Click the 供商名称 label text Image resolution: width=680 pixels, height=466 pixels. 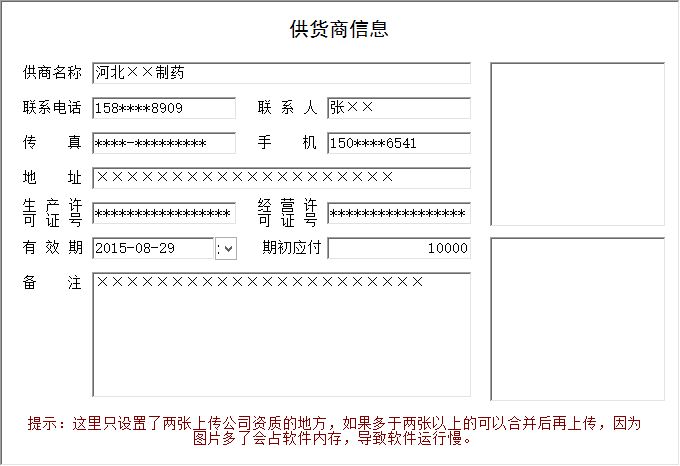52,73
